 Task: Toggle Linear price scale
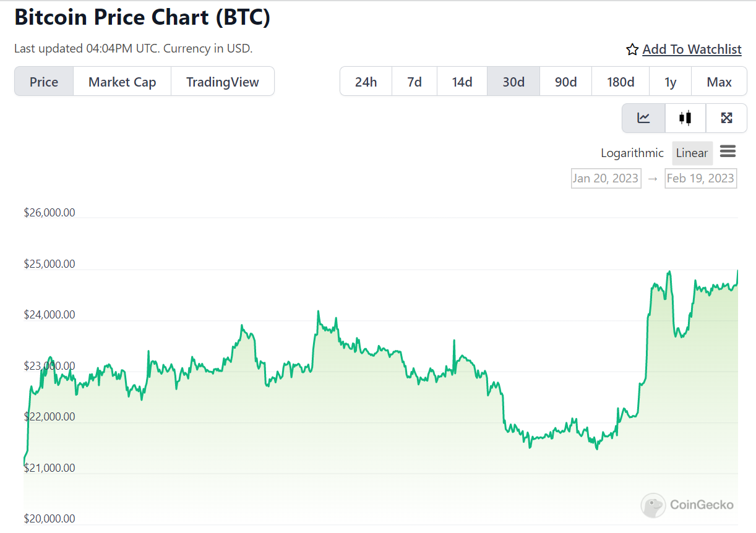(x=692, y=153)
